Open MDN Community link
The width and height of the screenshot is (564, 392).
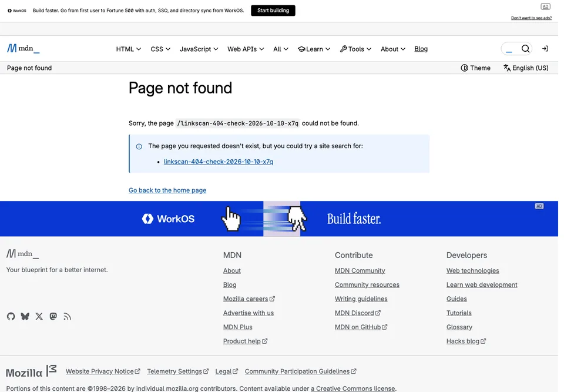pyautogui.click(x=360, y=271)
